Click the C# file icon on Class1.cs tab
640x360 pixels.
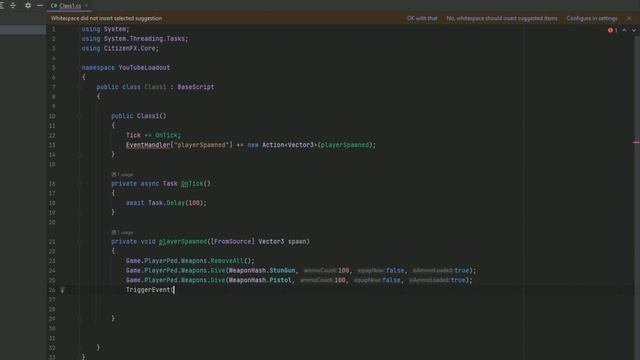(54, 6)
